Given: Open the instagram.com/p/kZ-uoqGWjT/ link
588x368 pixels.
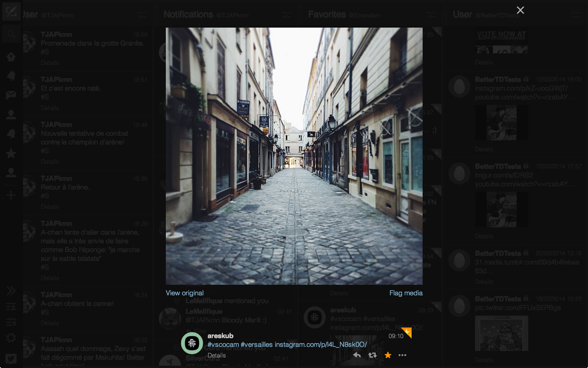Looking at the screenshot, I should [522, 88].
